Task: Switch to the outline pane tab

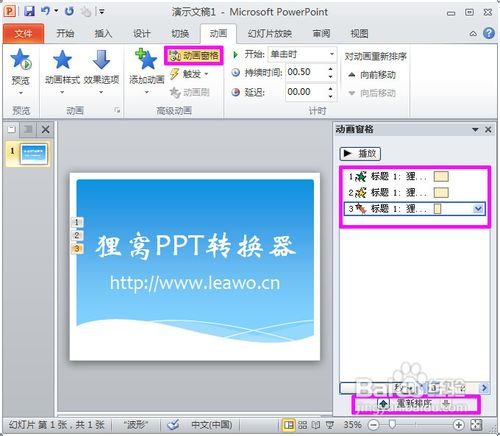Action: [x=28, y=129]
